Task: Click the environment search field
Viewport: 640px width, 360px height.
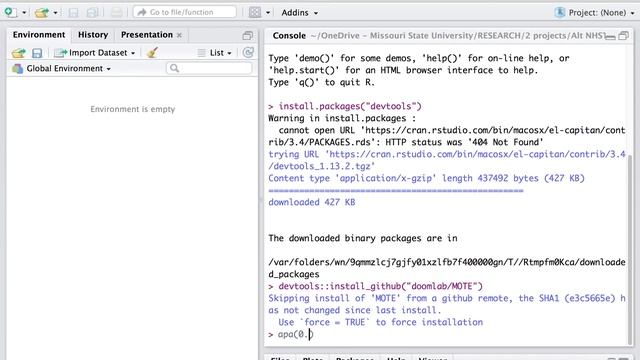Action: 209,68
